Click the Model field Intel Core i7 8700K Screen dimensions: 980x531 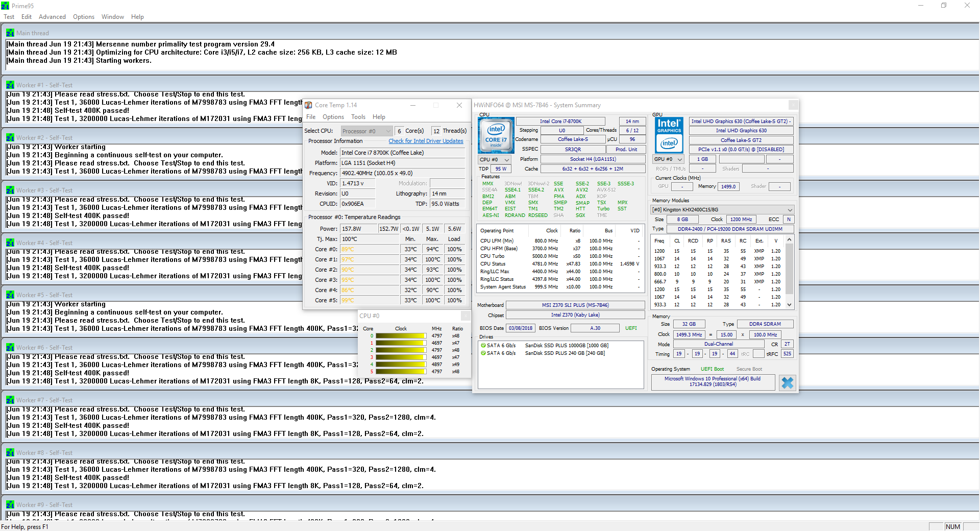[x=403, y=153]
